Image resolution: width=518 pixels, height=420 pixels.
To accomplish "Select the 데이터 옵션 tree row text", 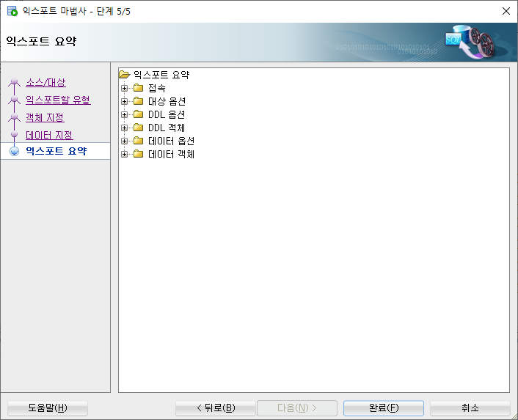I will coord(171,141).
